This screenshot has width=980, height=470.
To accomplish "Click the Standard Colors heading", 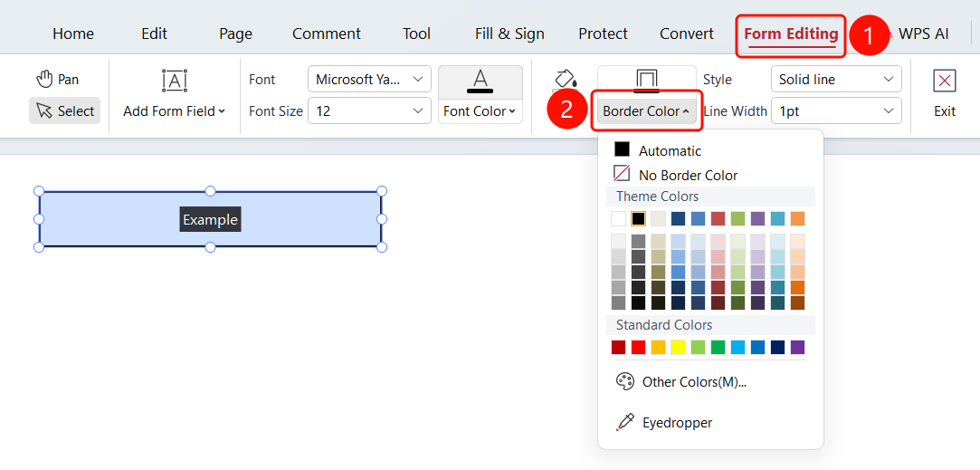I will tap(664, 325).
